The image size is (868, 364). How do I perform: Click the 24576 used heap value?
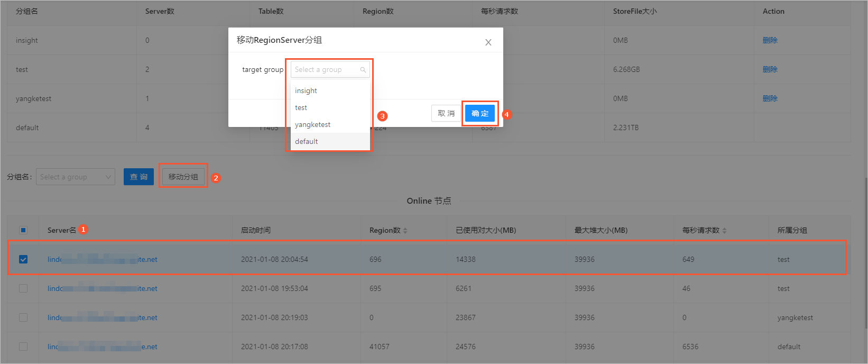(466, 347)
